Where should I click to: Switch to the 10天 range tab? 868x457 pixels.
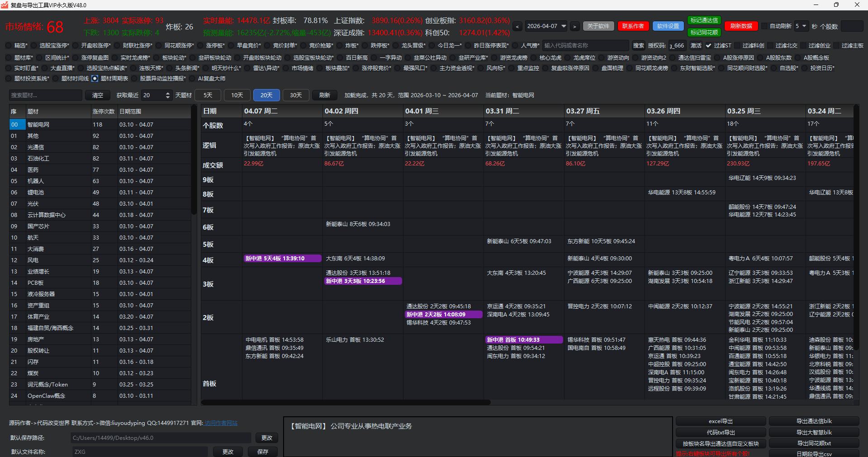click(237, 95)
